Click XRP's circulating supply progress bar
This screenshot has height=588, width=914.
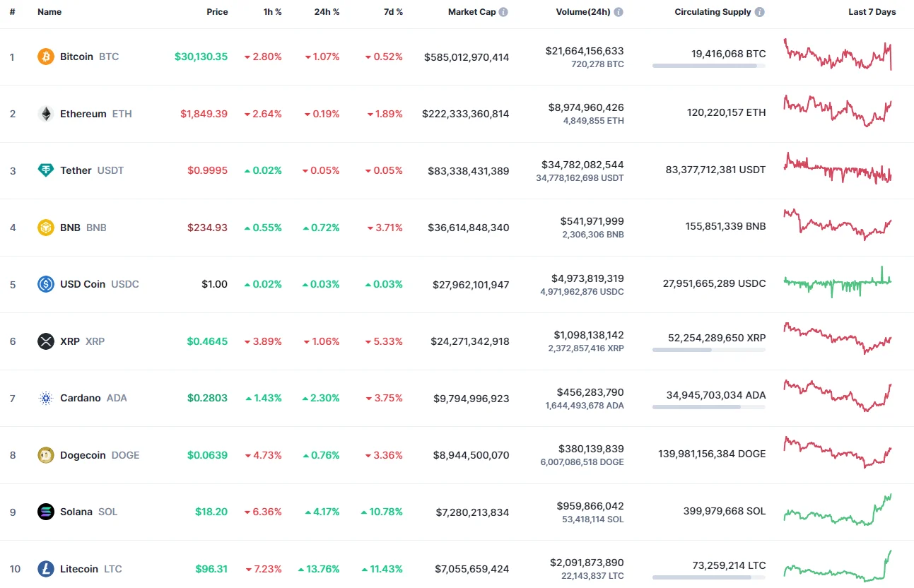(x=708, y=348)
